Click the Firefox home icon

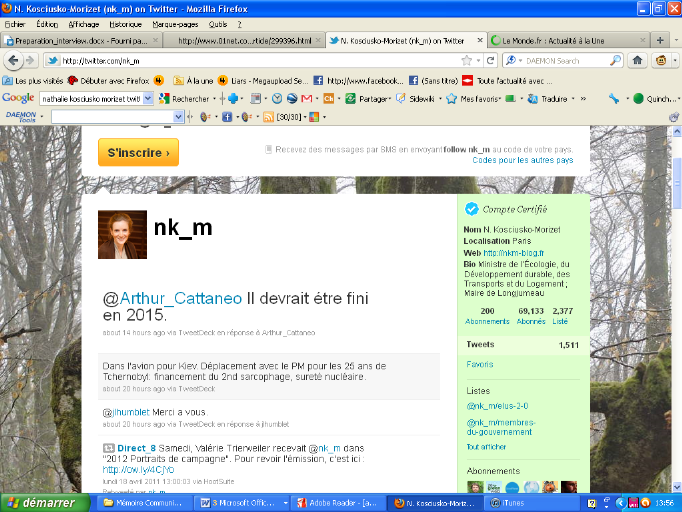pyautogui.click(x=636, y=60)
